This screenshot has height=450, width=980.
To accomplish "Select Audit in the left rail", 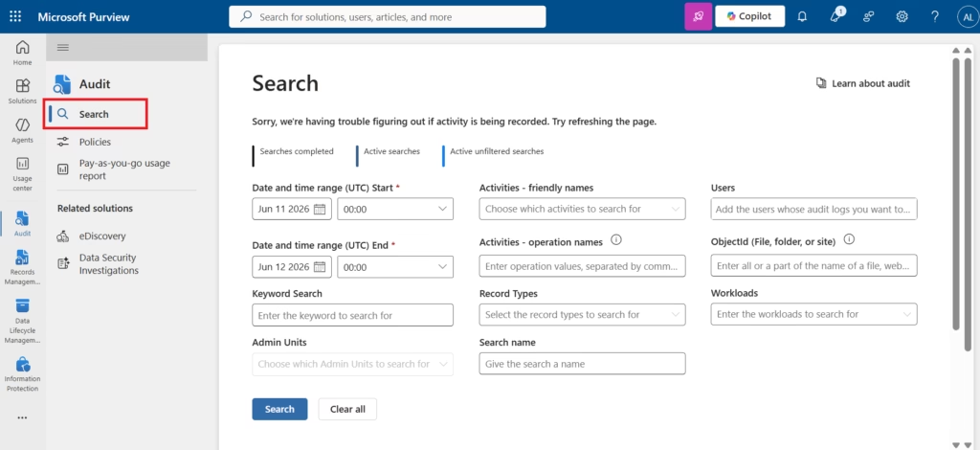I will pos(23,223).
